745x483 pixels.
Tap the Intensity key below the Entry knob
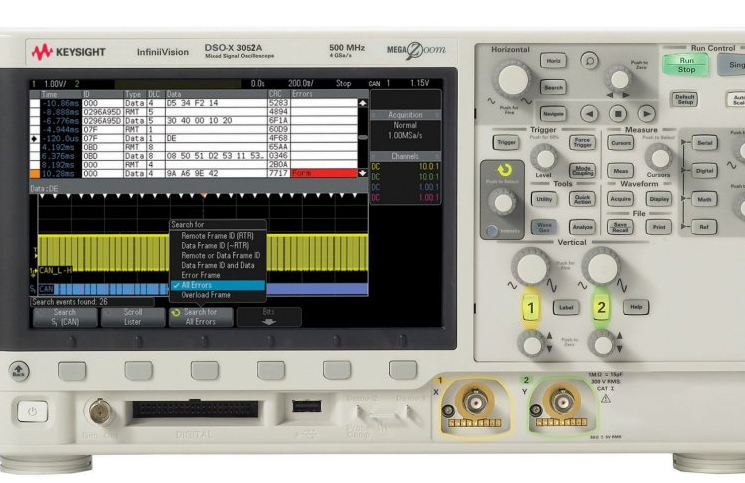tap(492, 231)
